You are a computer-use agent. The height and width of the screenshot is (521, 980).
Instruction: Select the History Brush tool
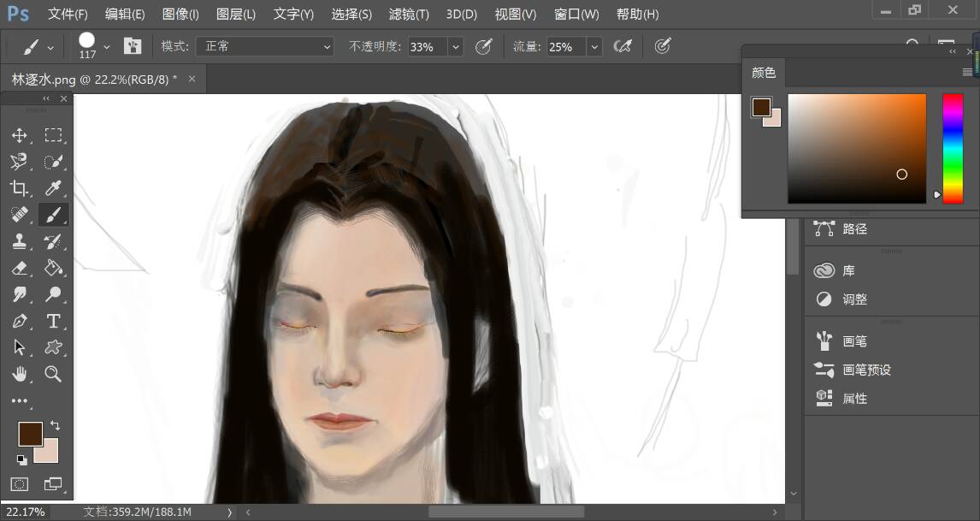[x=53, y=240]
